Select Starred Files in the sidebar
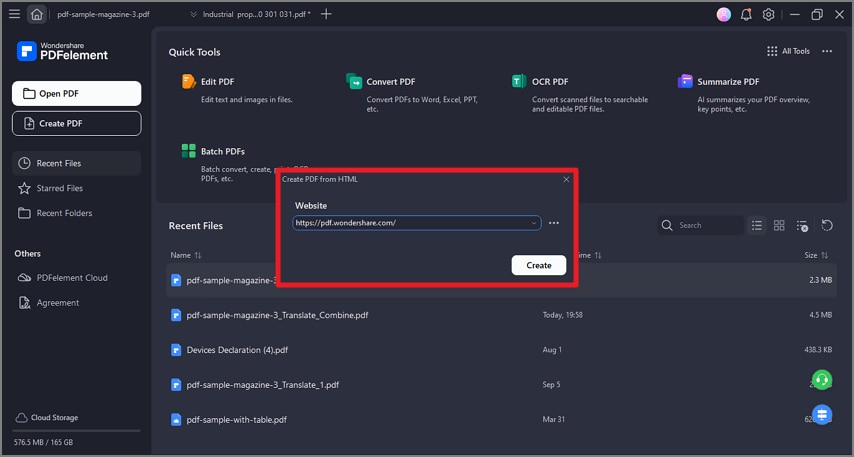 pyautogui.click(x=60, y=188)
